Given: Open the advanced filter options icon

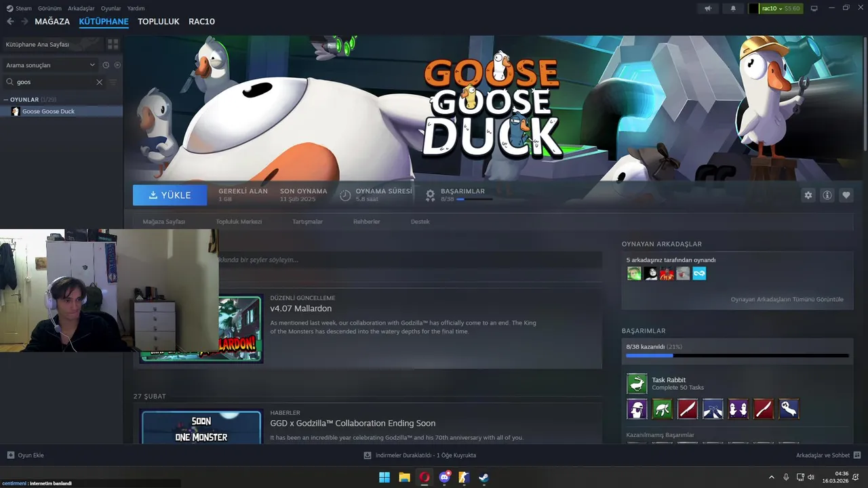Looking at the screenshot, I should pyautogui.click(x=113, y=82).
